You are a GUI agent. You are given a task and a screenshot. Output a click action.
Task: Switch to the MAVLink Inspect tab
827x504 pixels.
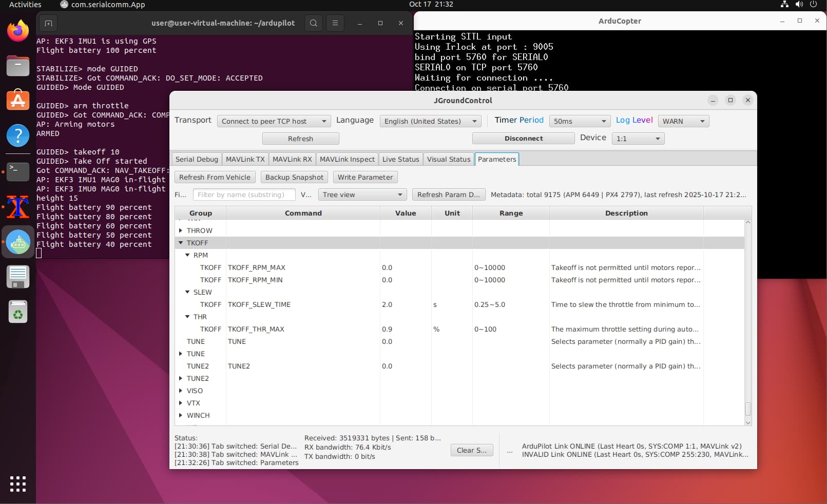(x=347, y=159)
